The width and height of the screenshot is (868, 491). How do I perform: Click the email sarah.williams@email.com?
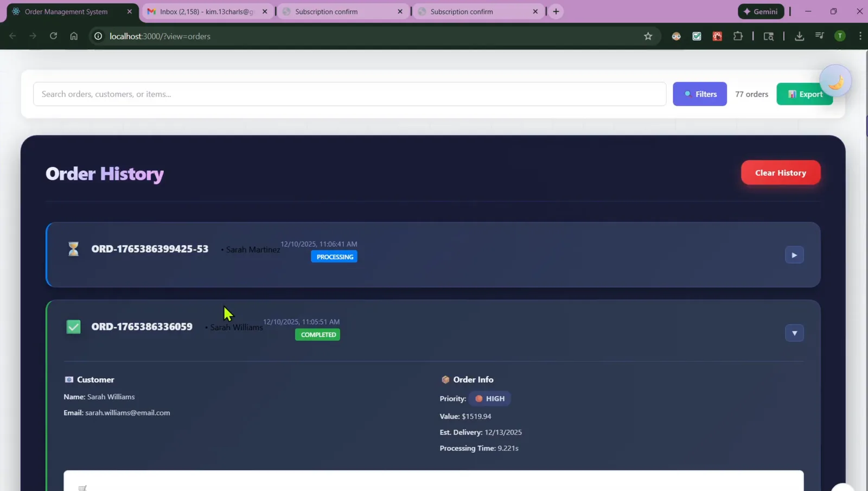[x=127, y=413]
